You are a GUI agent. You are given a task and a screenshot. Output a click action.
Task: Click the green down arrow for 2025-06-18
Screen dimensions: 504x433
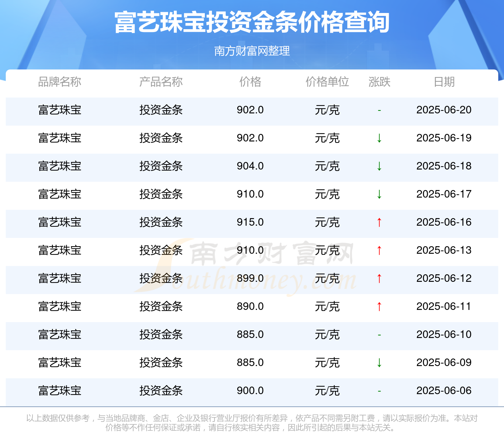pos(379,166)
